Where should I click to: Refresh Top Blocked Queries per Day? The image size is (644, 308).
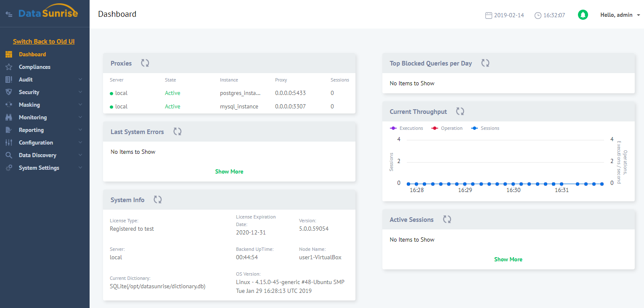485,63
